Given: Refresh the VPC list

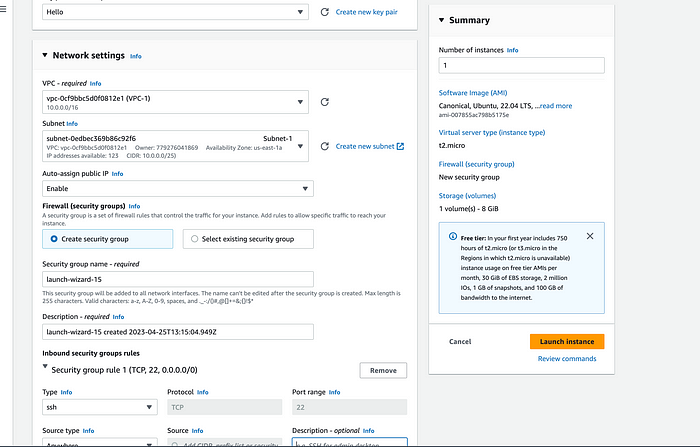Looking at the screenshot, I should [325, 102].
